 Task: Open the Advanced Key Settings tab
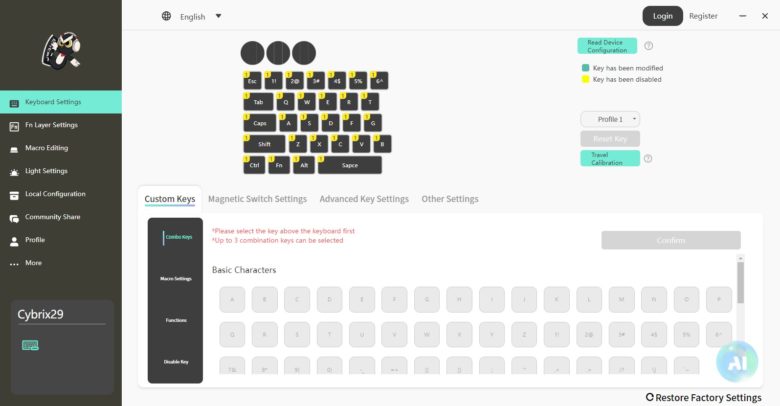[x=364, y=199]
